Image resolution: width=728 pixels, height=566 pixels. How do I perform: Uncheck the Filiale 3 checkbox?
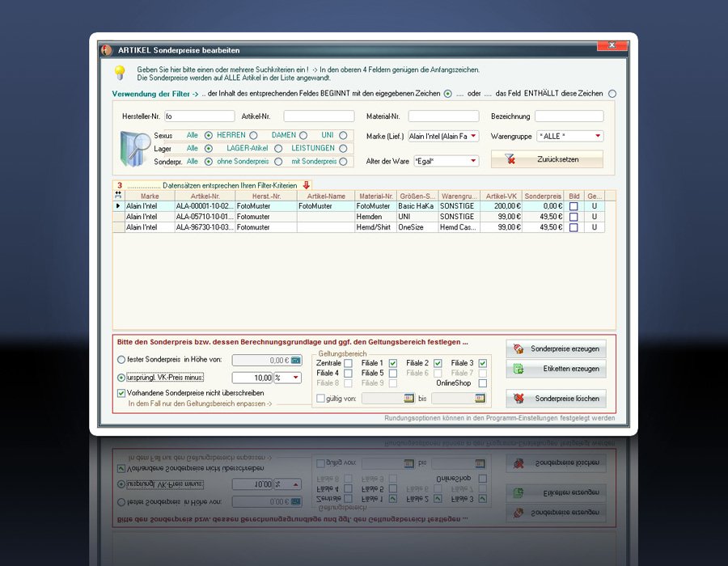(x=483, y=363)
